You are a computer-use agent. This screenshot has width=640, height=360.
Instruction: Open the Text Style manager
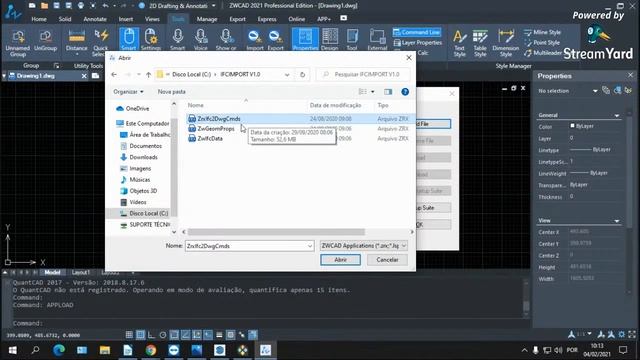pos(460,43)
